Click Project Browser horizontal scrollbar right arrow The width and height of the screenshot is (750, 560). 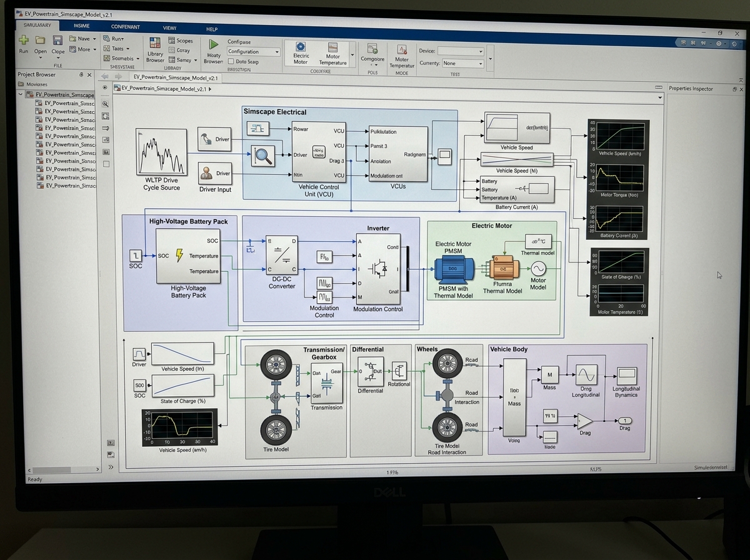click(97, 469)
